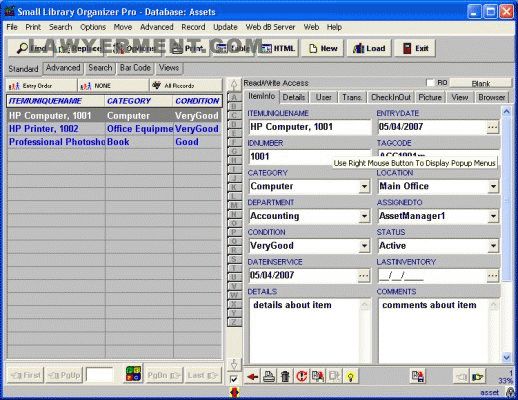Expand the CONDITION dropdown

[364, 246]
